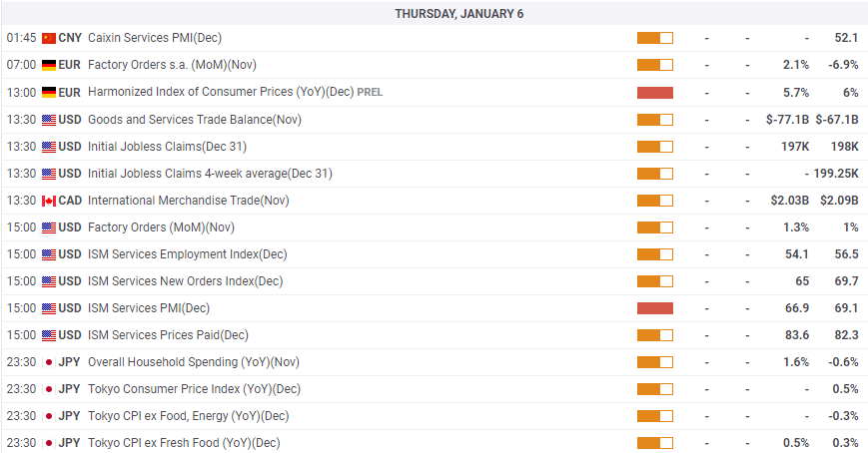
Task: Expand the ISM Services New Orders Index(Dec) row
Action: click(x=434, y=281)
